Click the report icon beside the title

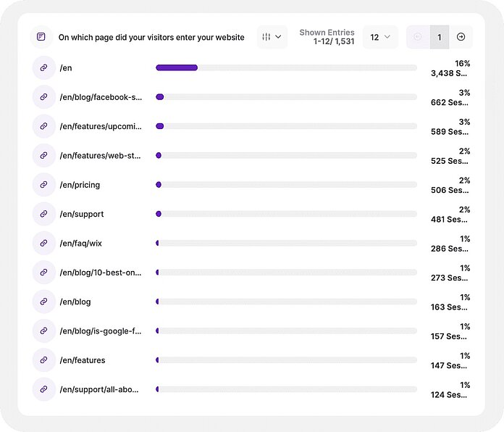pos(42,37)
